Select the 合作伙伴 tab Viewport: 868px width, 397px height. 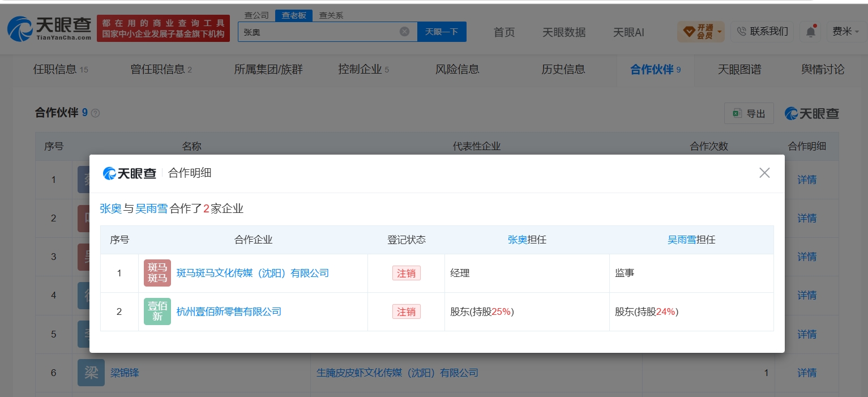pyautogui.click(x=656, y=70)
